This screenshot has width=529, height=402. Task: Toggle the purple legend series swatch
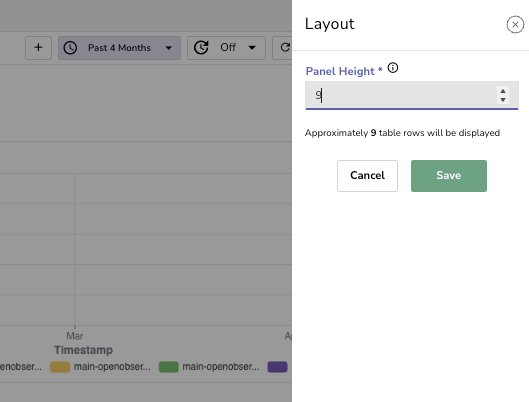point(277,367)
